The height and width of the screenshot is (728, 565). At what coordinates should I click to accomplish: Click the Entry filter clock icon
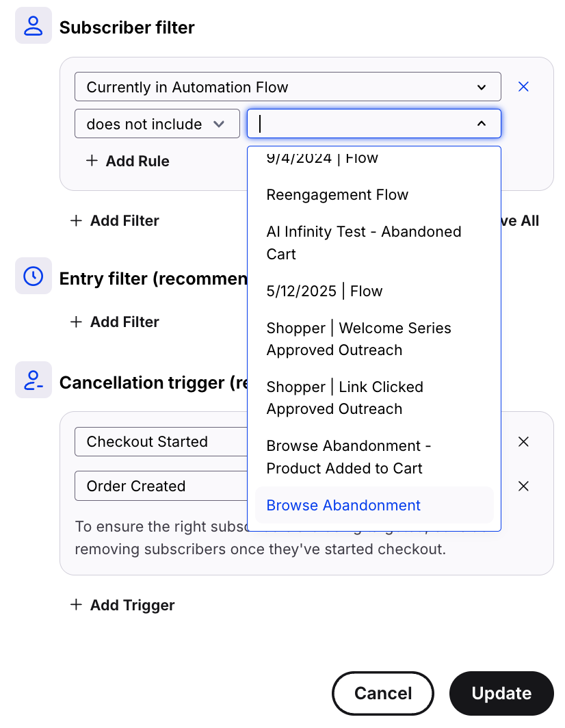click(x=33, y=276)
